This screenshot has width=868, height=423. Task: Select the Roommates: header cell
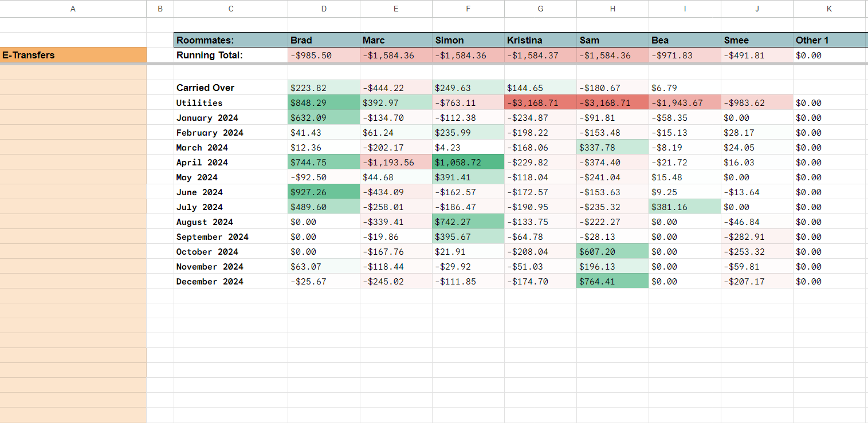(230, 40)
